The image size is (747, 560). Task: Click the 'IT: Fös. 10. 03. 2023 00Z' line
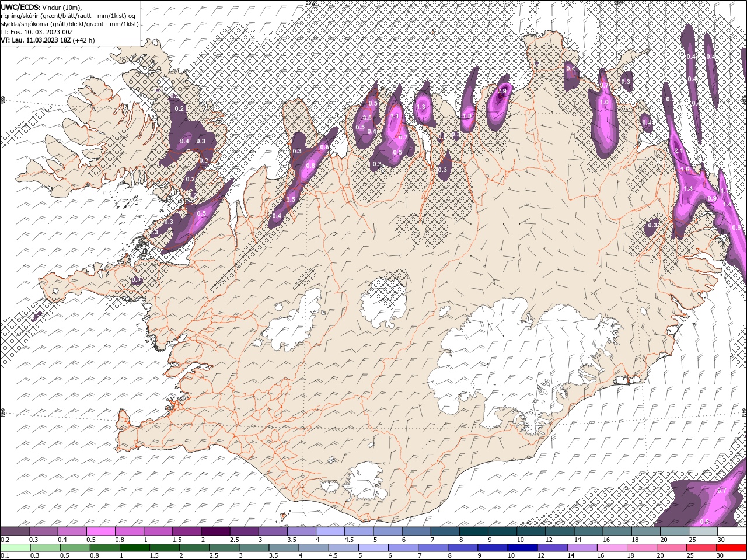36,32
